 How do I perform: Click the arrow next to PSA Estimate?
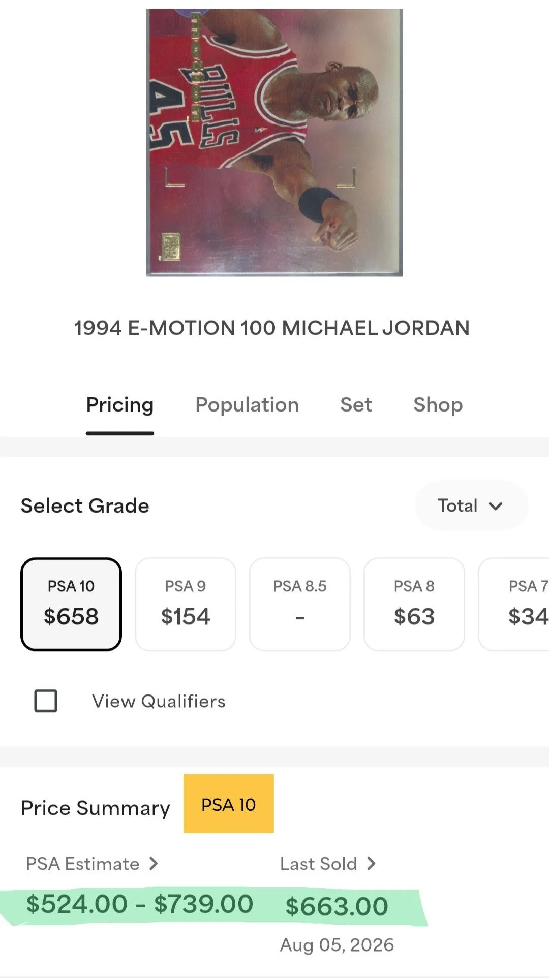coord(154,864)
